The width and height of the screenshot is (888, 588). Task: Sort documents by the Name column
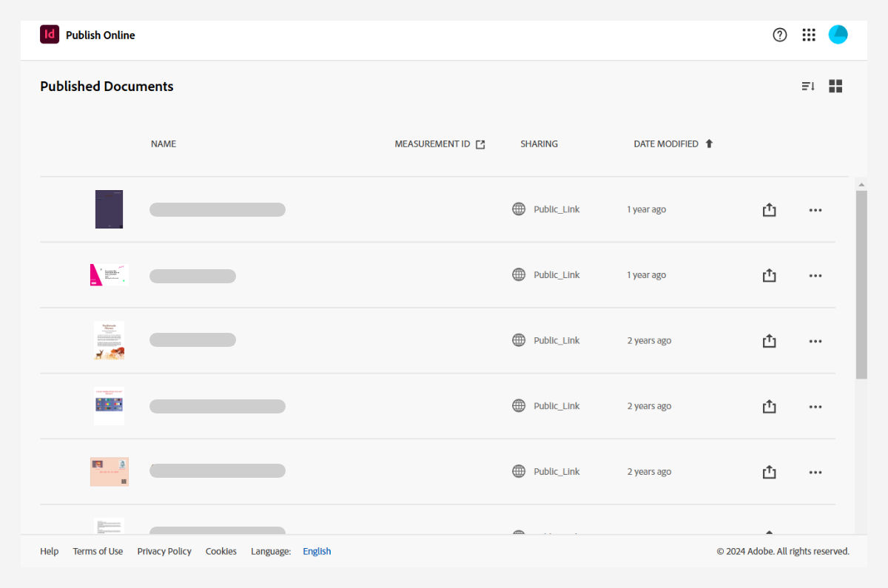coord(163,143)
